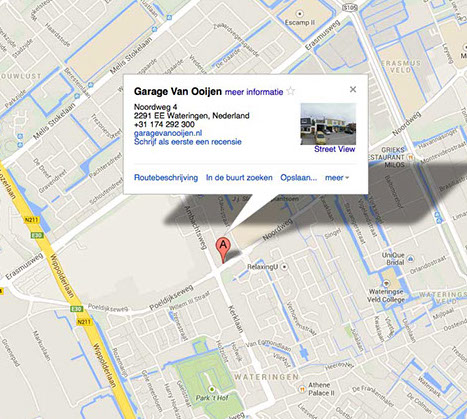Image resolution: width=467 pixels, height=419 pixels.
Task: Open the Street View thumbnail photo
Action: [328, 124]
